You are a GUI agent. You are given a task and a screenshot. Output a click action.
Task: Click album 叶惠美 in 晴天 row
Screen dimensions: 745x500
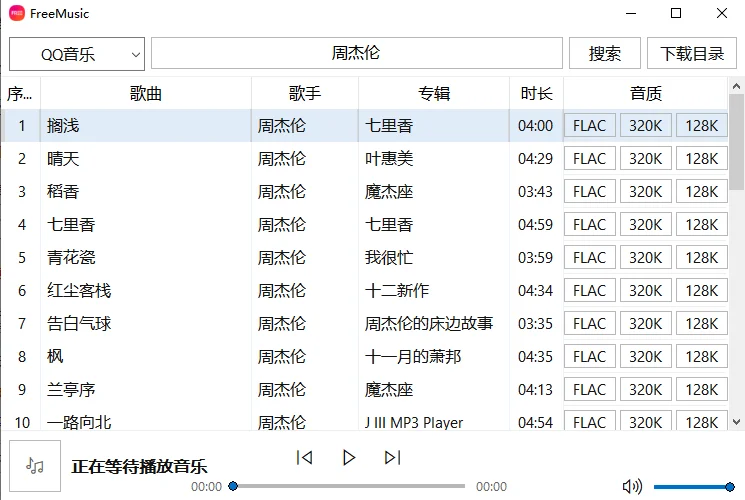pyautogui.click(x=389, y=158)
